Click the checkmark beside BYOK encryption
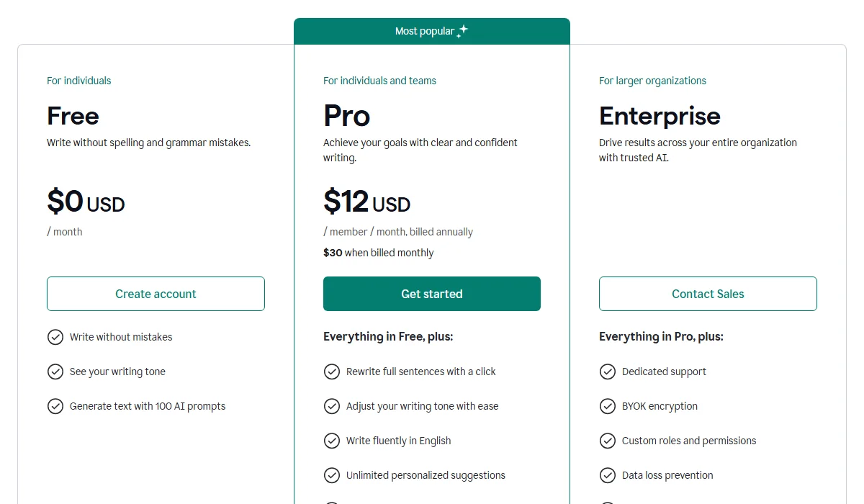864x504 pixels. pyautogui.click(x=608, y=406)
